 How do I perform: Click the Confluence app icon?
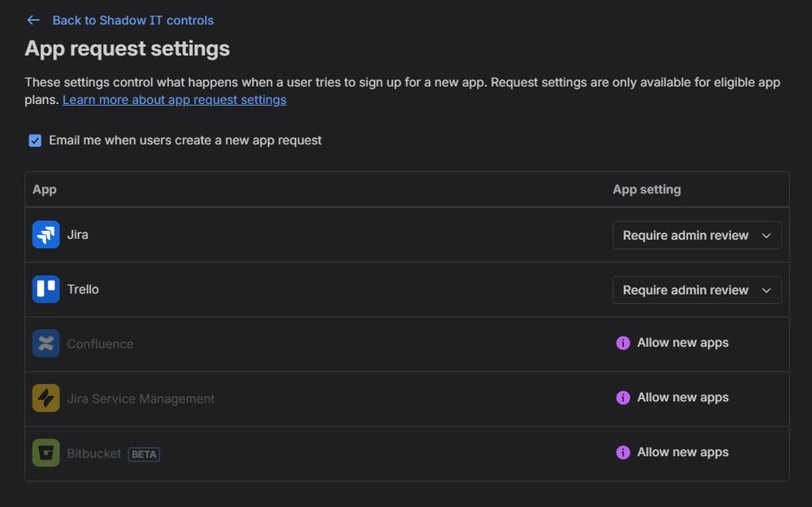click(46, 344)
